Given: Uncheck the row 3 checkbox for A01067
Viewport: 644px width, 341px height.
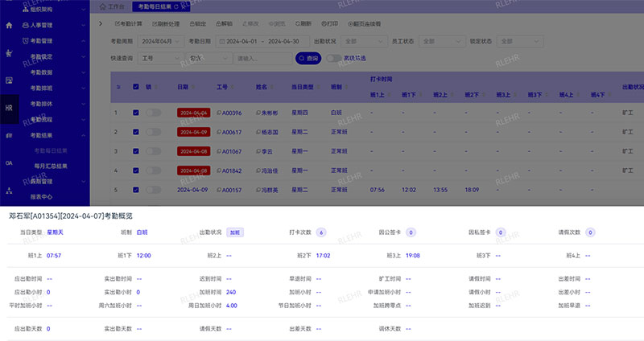Looking at the screenshot, I should tap(136, 151).
